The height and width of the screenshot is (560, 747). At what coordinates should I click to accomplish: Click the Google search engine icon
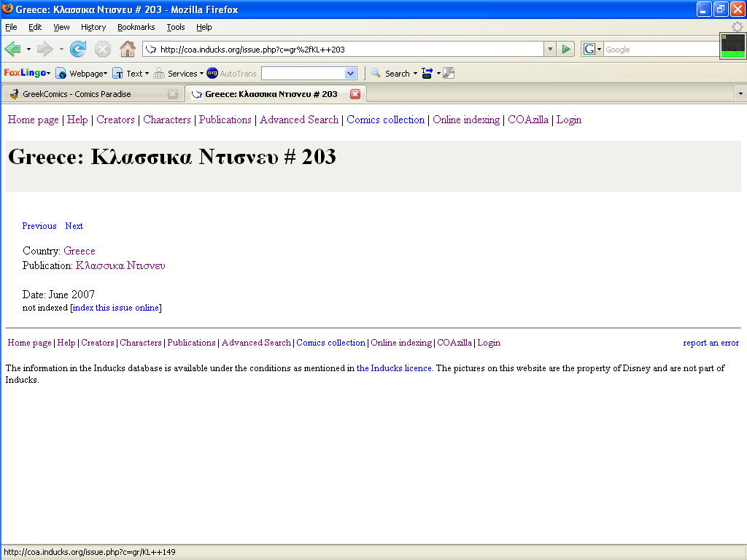(589, 49)
